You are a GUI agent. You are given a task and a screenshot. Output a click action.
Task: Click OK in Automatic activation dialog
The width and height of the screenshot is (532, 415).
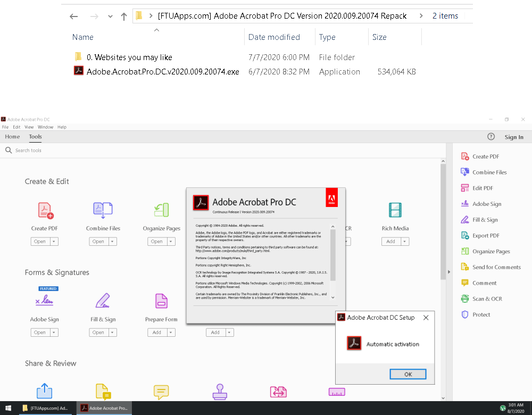click(408, 374)
